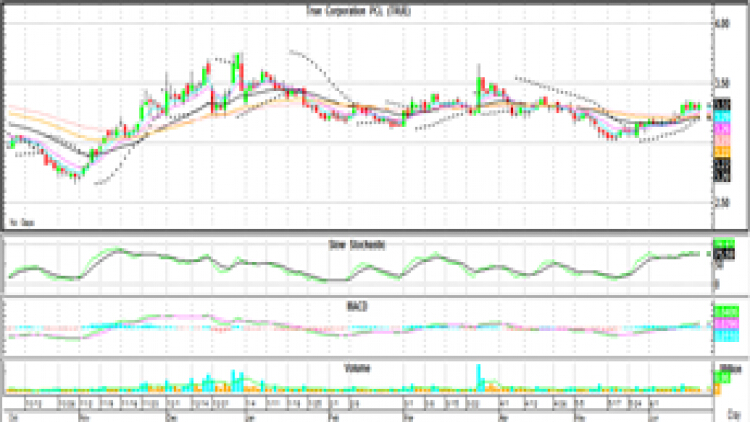Screen dimensions: 750x422
Task: Click the Volume panel title
Action: 357,368
